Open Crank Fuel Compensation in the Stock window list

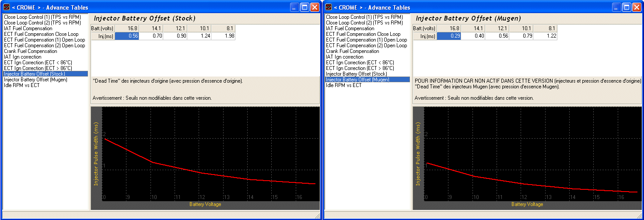(x=31, y=51)
